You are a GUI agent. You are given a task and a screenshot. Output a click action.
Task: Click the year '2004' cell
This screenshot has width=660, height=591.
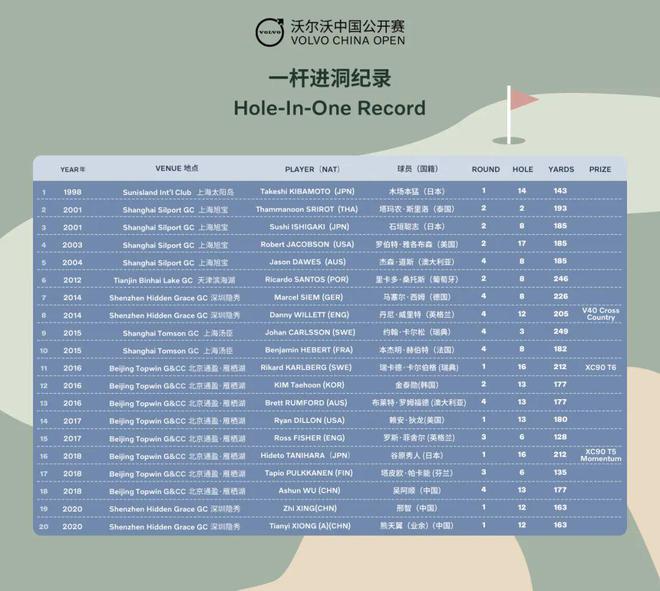[x=72, y=263]
